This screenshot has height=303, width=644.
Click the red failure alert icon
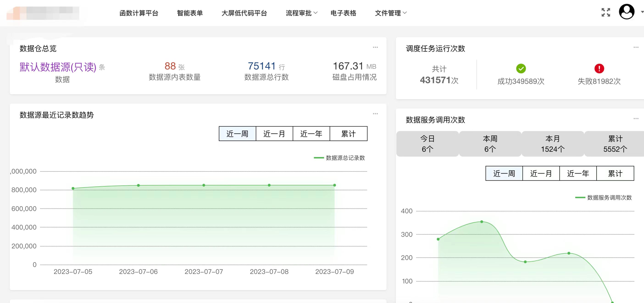click(x=599, y=68)
